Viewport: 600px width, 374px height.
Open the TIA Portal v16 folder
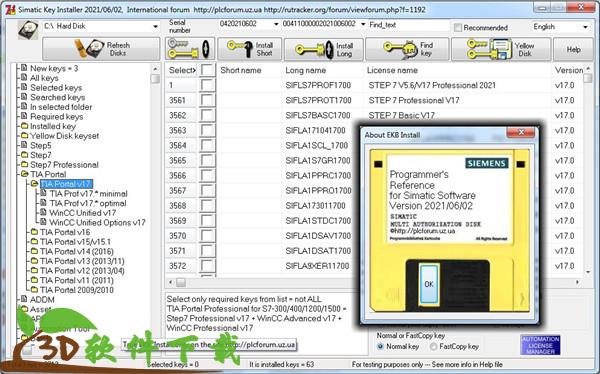coord(65,232)
